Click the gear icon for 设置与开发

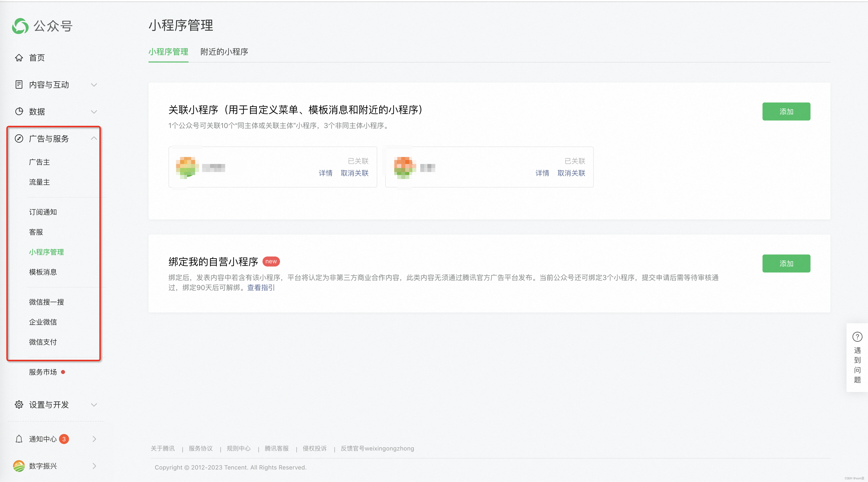pyautogui.click(x=19, y=404)
